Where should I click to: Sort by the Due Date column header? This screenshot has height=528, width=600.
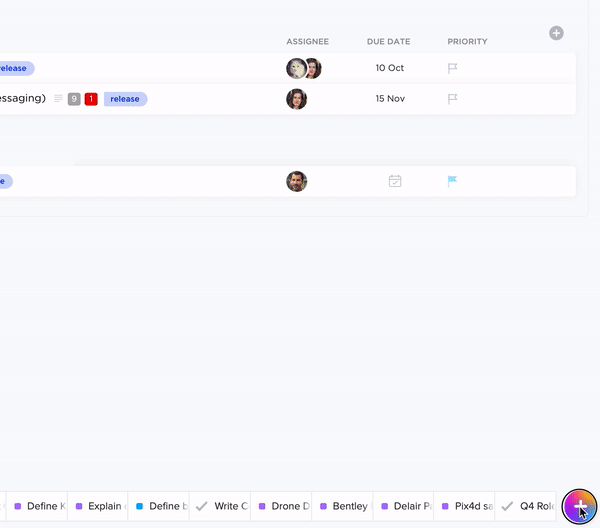388,42
